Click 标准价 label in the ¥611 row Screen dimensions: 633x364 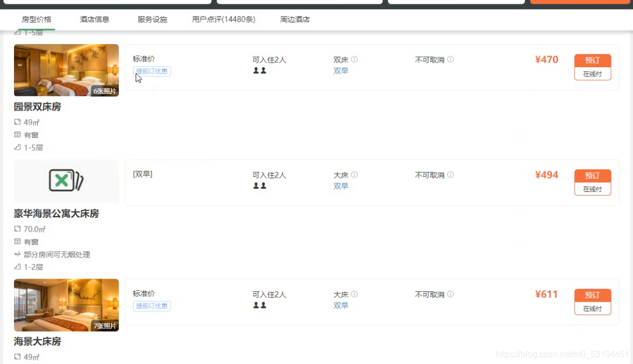pos(144,294)
